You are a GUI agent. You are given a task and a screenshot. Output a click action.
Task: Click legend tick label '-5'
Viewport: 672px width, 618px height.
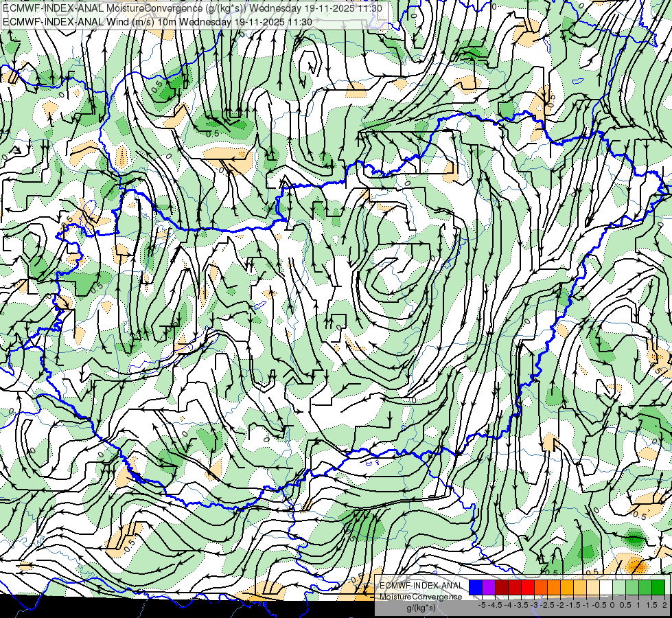point(482,605)
